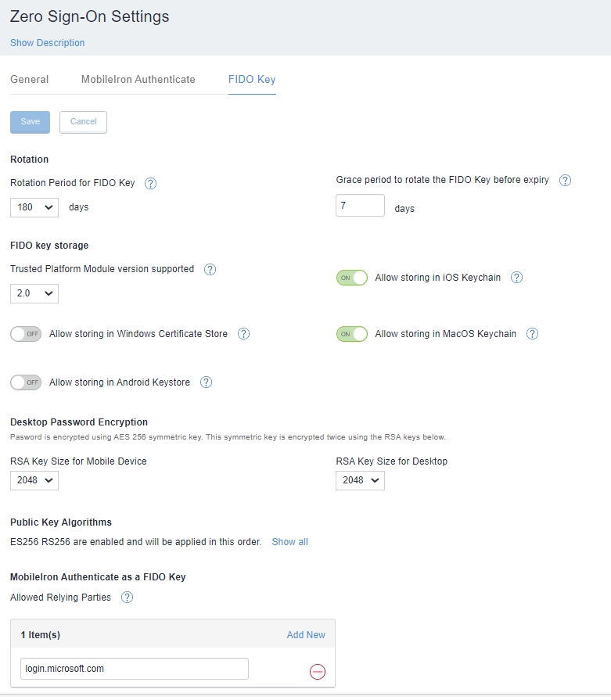Open the Rotation Period 180 days dropdown

[34, 207]
